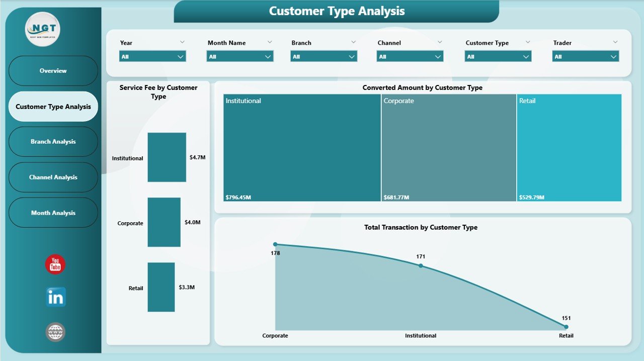Click the NGT logo in the sidebar
The image size is (644, 361).
click(x=42, y=29)
